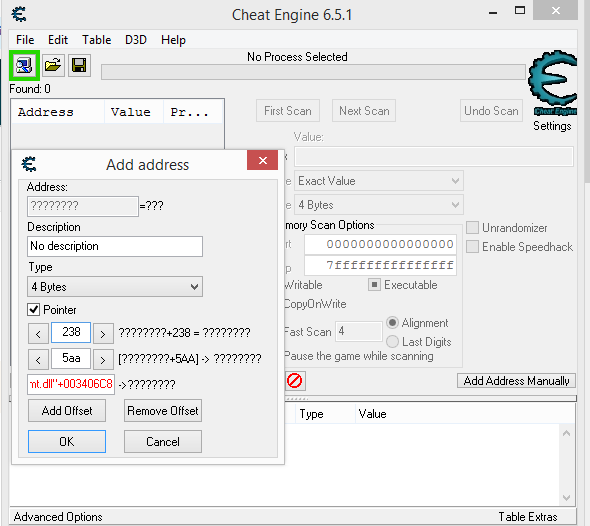
Task: Open a cheat table file icon
Action: (53, 65)
